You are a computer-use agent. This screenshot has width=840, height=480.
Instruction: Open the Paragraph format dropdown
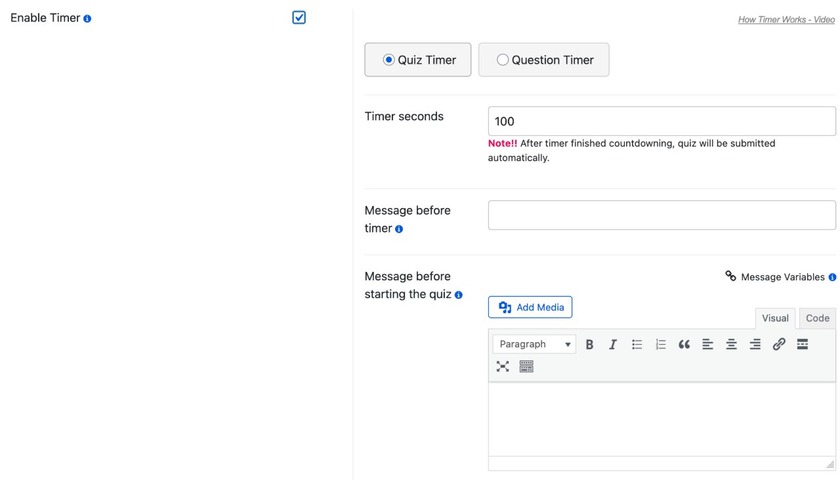point(534,344)
